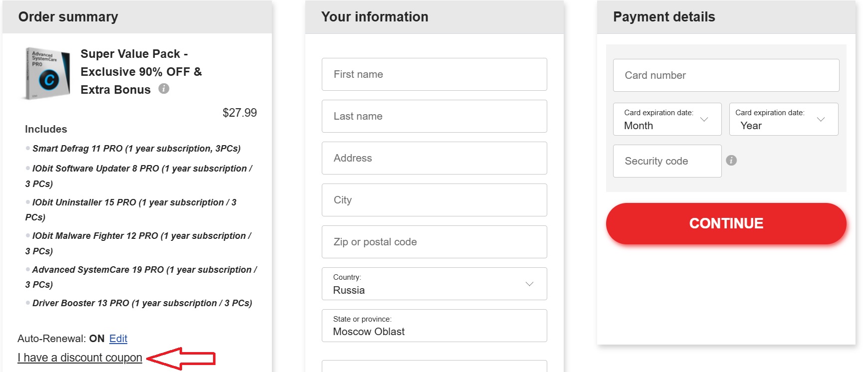Click the State or province field
868x372 pixels.
point(434,326)
